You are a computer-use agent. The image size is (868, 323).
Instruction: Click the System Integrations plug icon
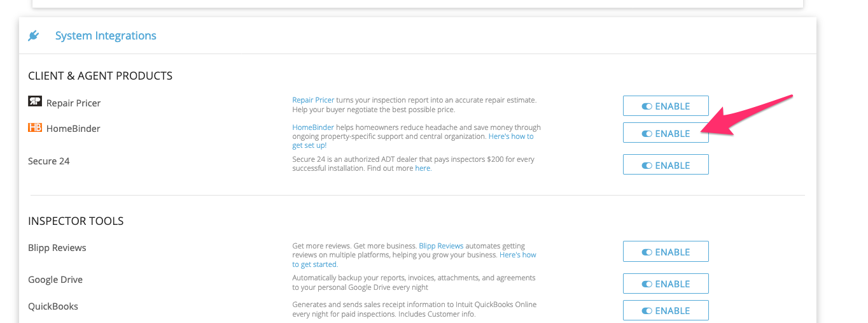click(x=34, y=36)
